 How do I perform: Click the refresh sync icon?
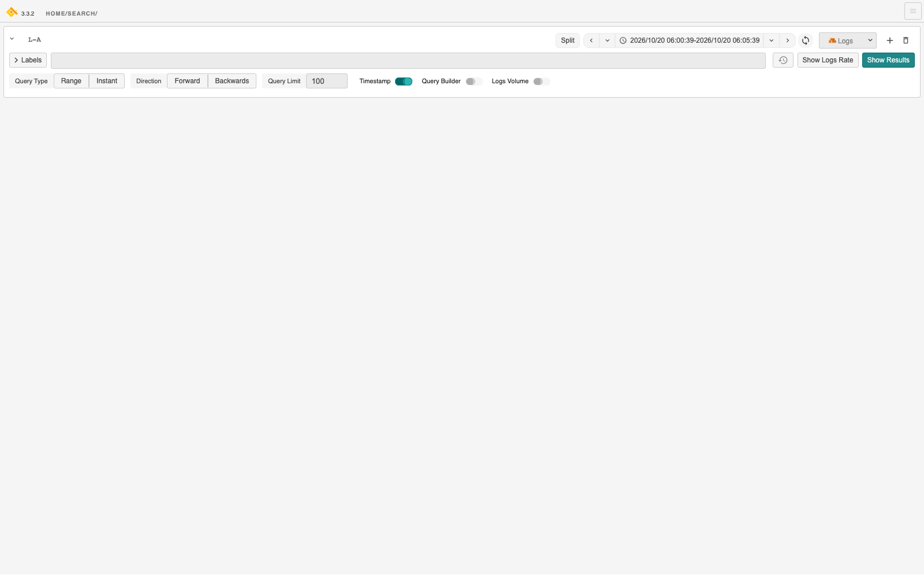point(806,40)
